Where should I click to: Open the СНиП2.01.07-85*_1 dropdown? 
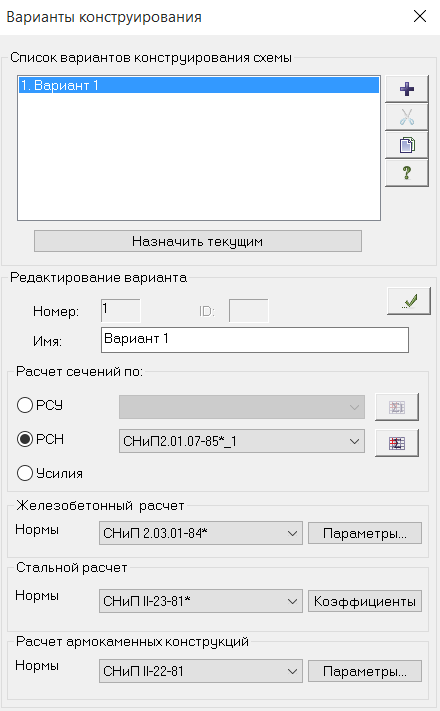coord(242,441)
